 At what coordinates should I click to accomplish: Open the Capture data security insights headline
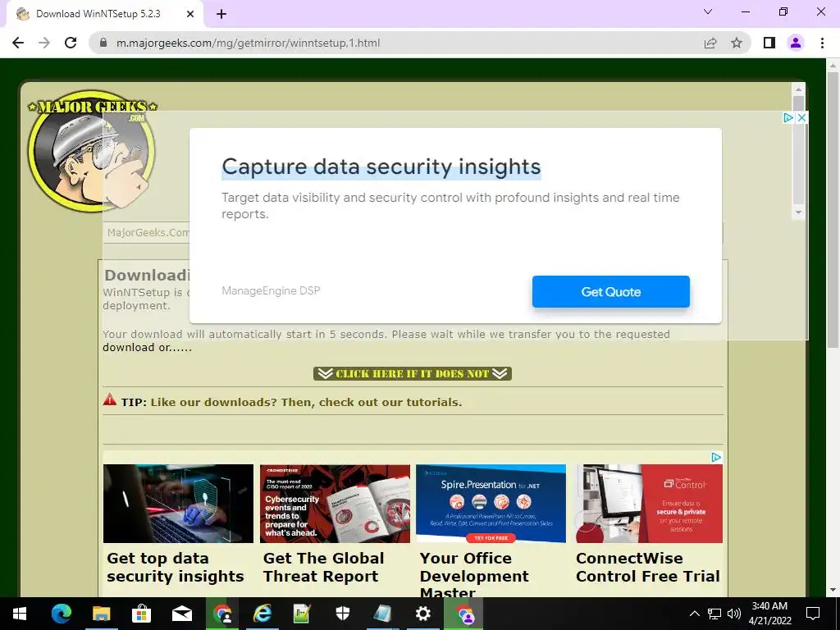coord(381,167)
